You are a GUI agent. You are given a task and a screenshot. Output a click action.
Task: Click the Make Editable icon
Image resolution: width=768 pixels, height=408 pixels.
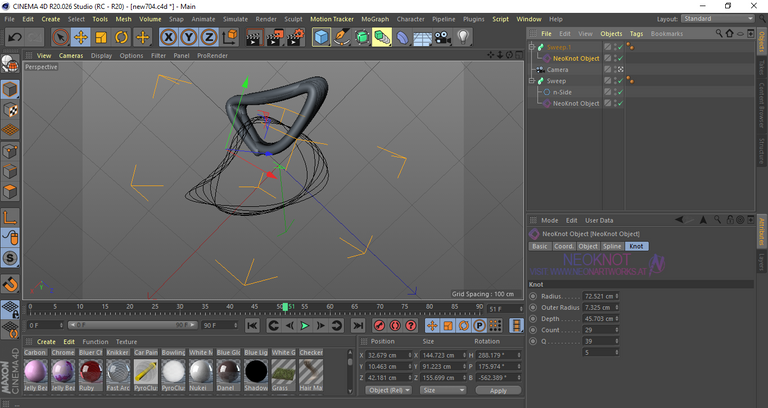(x=10, y=64)
